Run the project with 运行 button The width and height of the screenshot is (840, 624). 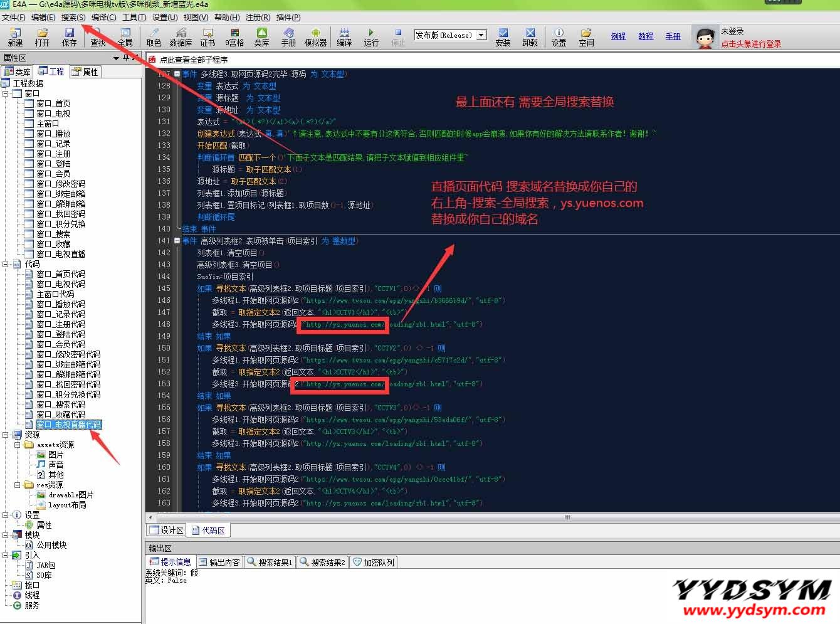click(x=371, y=37)
